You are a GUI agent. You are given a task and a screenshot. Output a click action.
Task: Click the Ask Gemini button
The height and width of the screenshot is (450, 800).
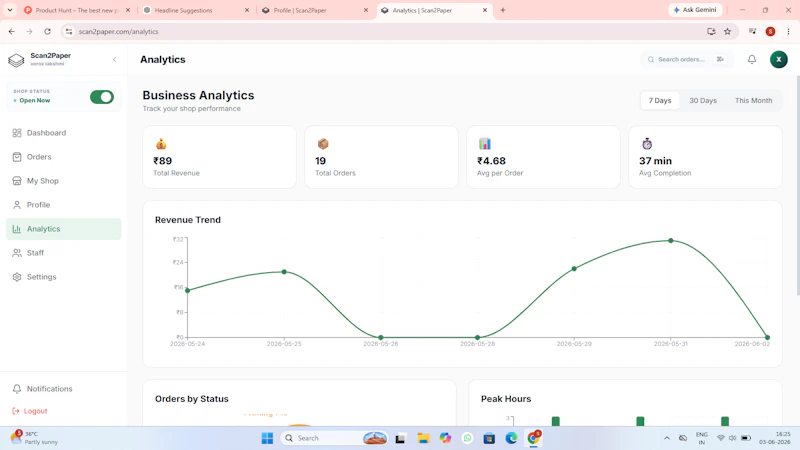[x=695, y=10]
